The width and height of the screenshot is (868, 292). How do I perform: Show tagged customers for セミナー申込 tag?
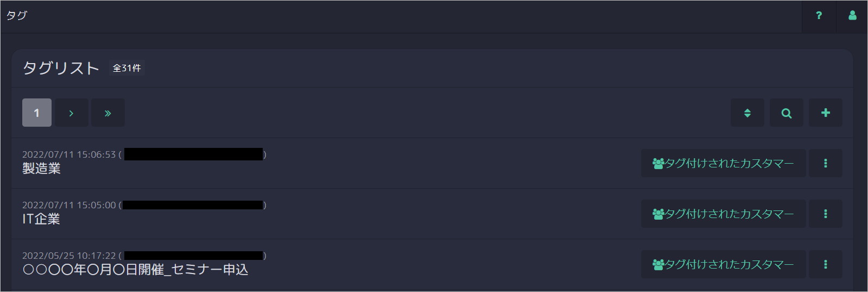(x=723, y=264)
